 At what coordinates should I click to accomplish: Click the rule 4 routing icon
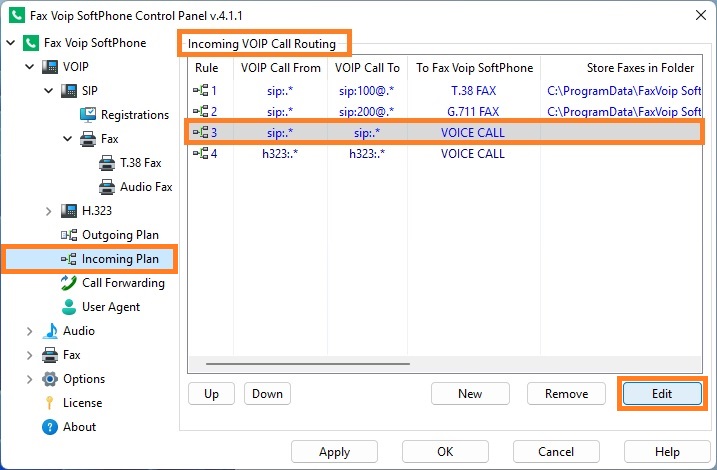[x=201, y=154]
